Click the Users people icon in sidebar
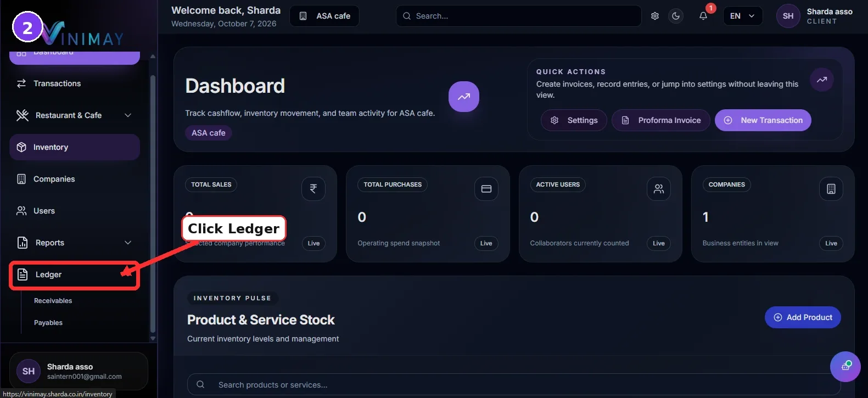 (x=21, y=211)
